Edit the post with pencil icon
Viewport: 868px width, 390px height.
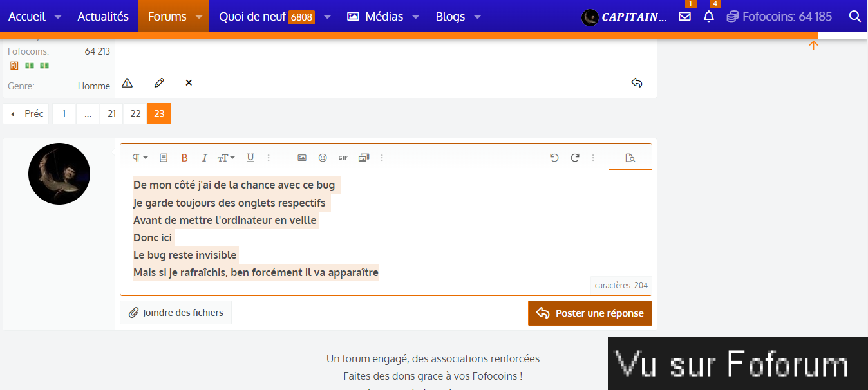159,82
